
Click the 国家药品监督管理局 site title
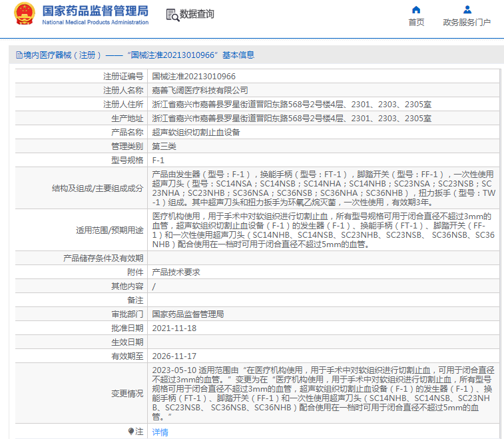(x=95, y=12)
